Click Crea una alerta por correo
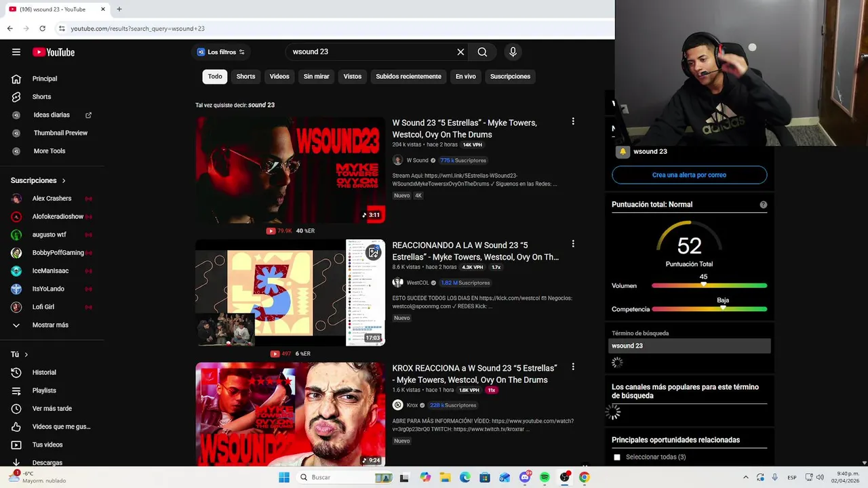The height and width of the screenshot is (488, 868). click(689, 175)
